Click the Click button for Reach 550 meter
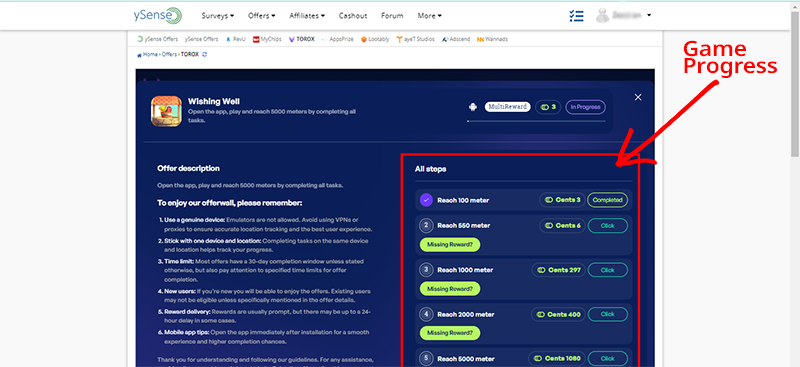Screen dimensions: 800x367 click(x=608, y=226)
